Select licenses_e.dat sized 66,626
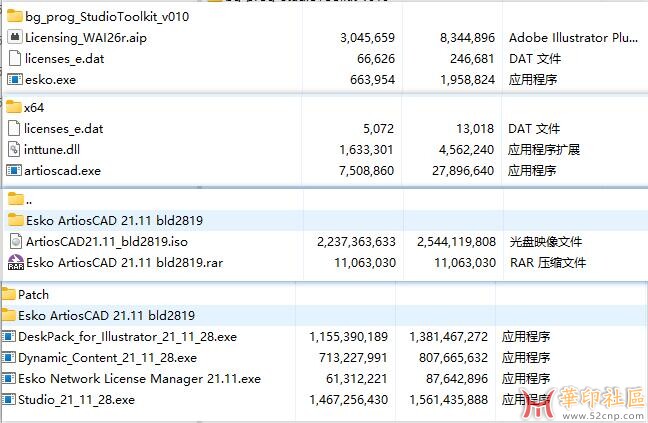 click(64, 59)
